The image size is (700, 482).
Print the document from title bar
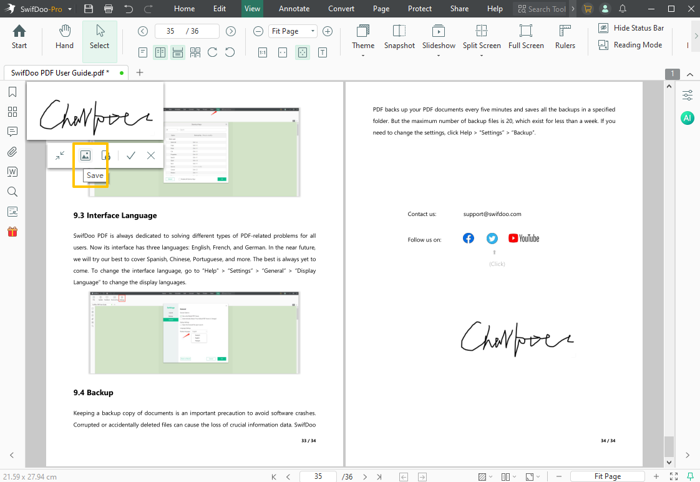(x=108, y=8)
